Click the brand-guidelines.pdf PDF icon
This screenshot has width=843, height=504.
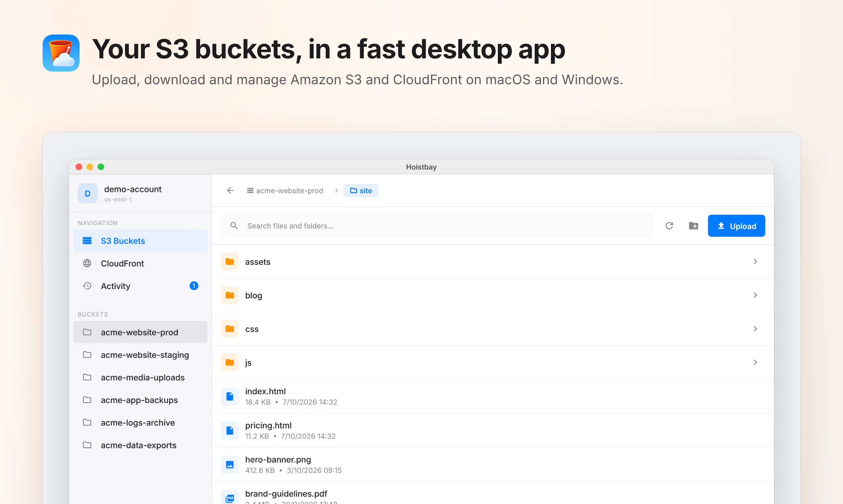230,498
